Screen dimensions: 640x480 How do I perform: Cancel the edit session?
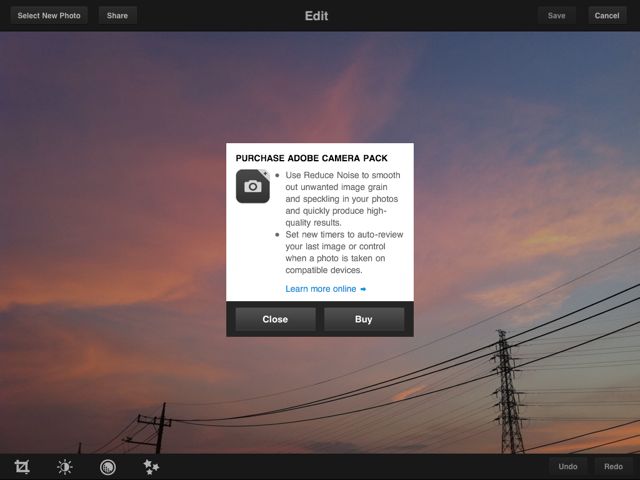tap(607, 16)
